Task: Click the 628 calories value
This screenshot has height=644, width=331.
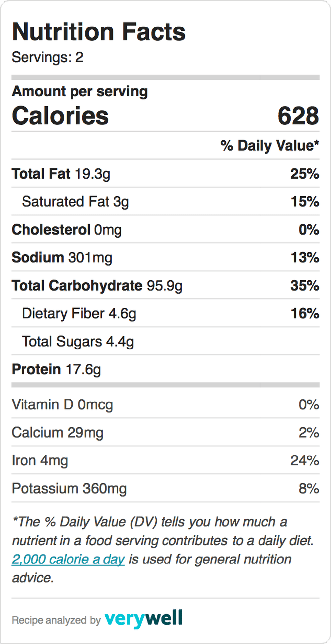Action: [298, 116]
